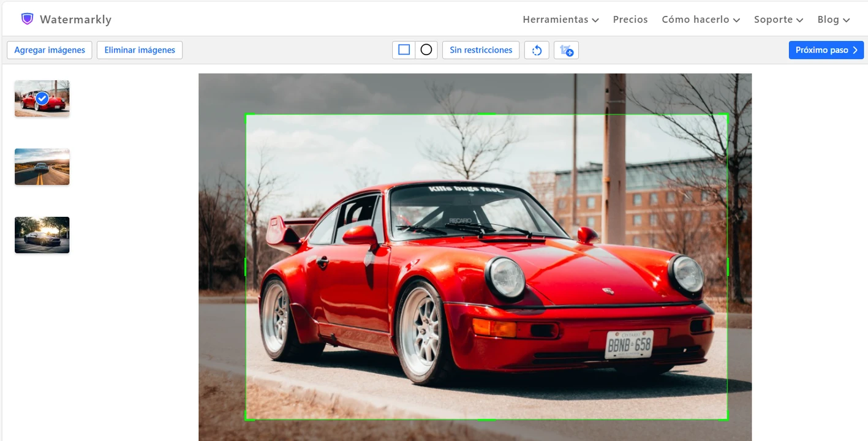The width and height of the screenshot is (868, 441).
Task: Click the top-right crop corner handle
Action: [x=726, y=115]
